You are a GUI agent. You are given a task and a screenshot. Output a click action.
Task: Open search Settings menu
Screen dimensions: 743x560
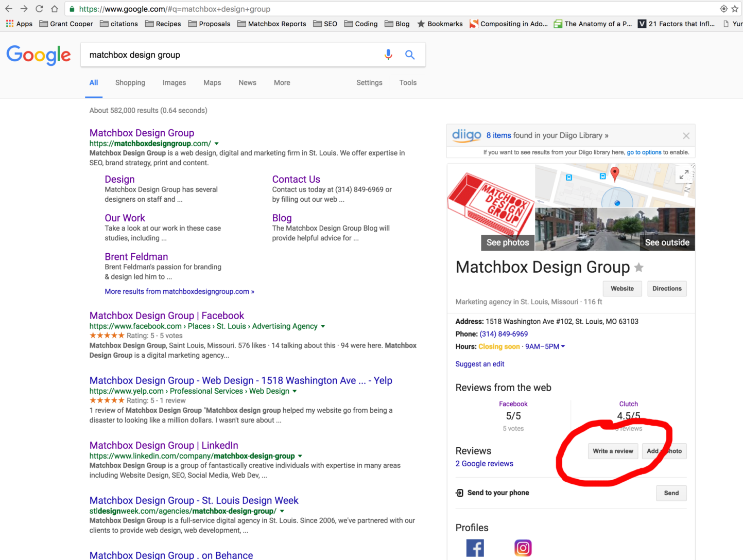369,82
